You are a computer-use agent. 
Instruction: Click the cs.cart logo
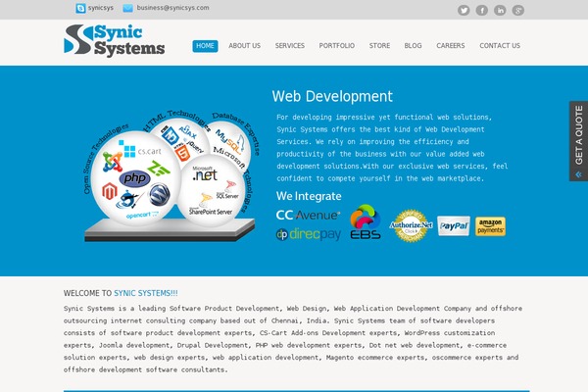pyautogui.click(x=140, y=149)
